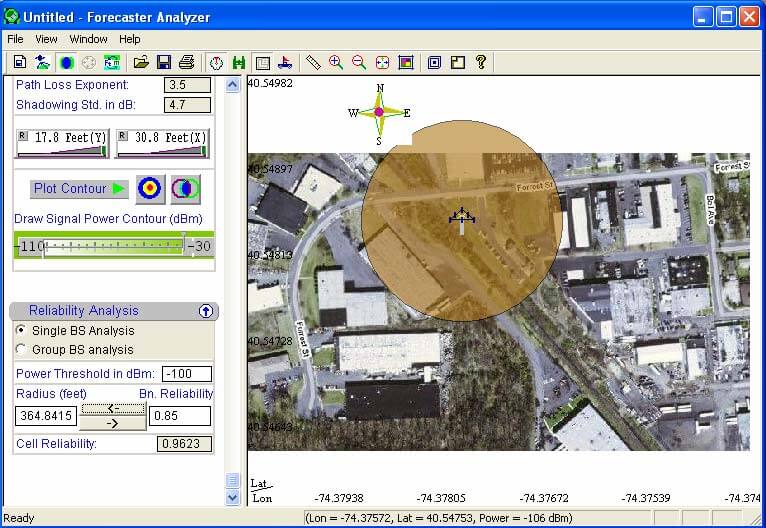Click the Lon/Lat/Power status bar readout

439,518
